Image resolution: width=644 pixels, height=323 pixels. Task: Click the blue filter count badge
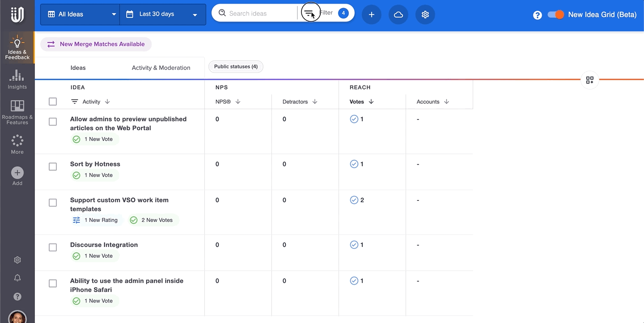343,13
